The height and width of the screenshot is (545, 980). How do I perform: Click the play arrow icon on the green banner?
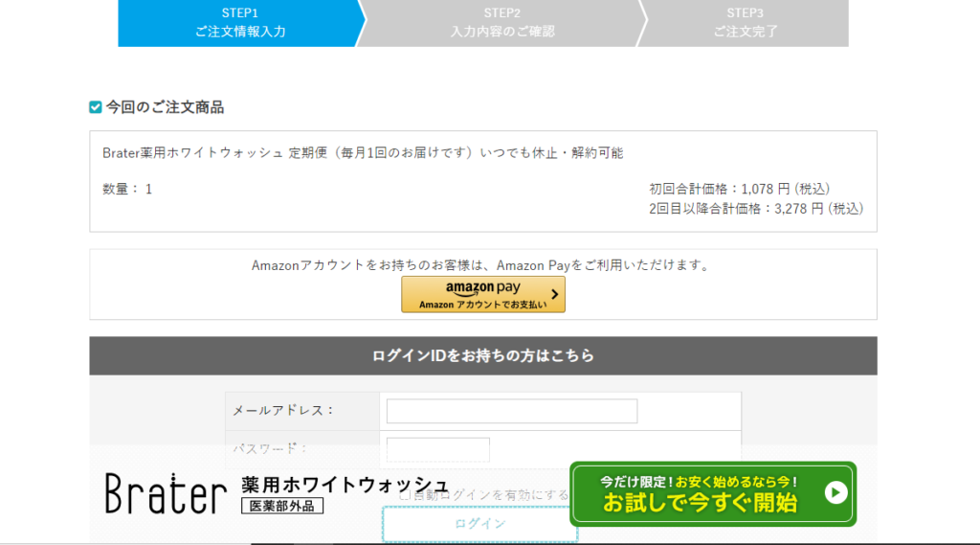(x=835, y=492)
